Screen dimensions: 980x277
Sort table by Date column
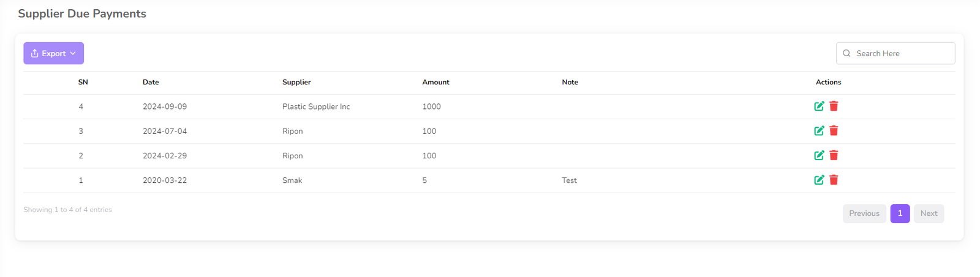pyautogui.click(x=151, y=82)
